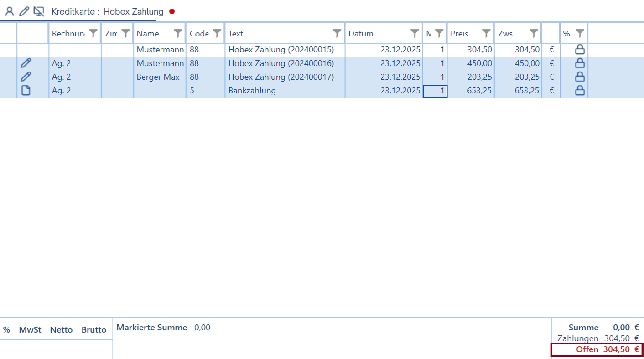Open the filter for the Rechnung column

[93, 33]
